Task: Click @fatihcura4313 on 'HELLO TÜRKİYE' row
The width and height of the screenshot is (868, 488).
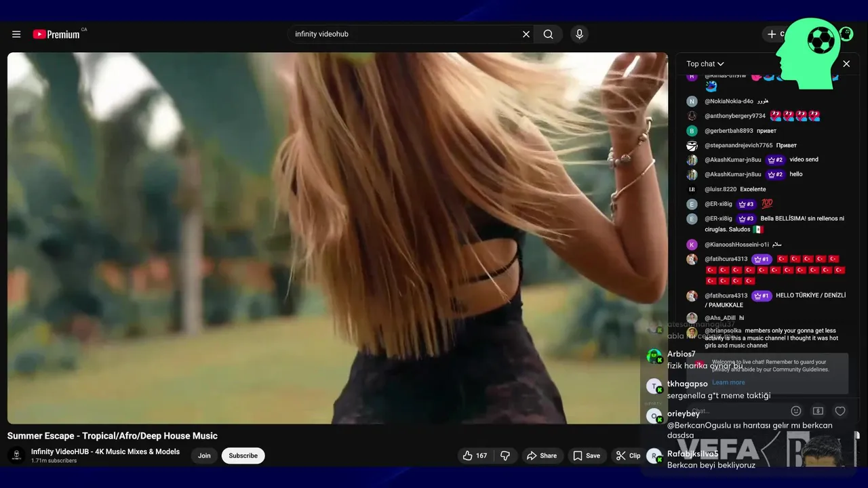Action: click(x=726, y=296)
